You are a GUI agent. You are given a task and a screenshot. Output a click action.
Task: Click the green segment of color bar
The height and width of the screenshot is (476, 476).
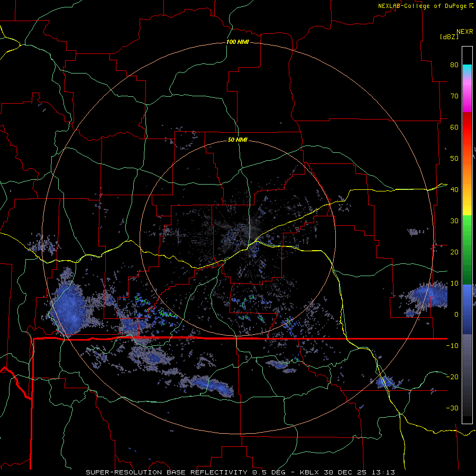[x=467, y=250]
